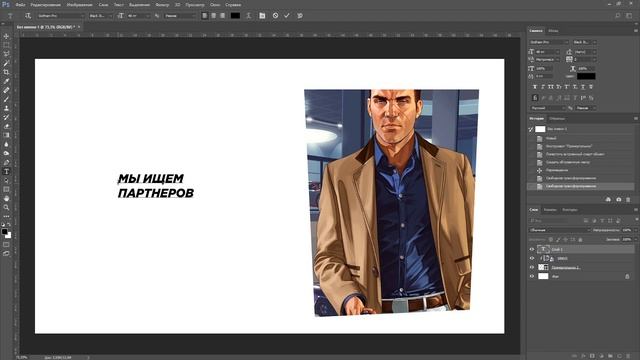The width and height of the screenshot is (640, 360).
Task: Center text in options bar
Action: [x=213, y=16]
